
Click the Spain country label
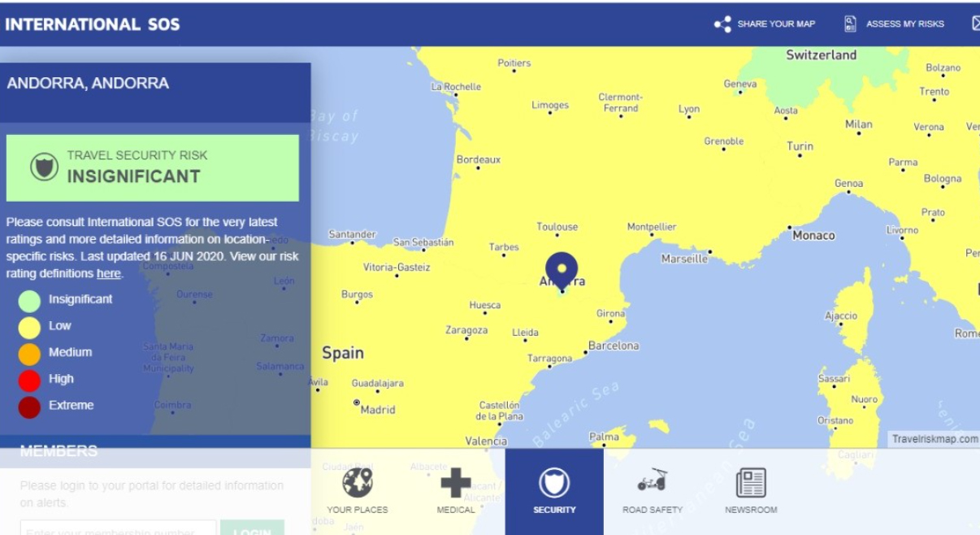343,353
